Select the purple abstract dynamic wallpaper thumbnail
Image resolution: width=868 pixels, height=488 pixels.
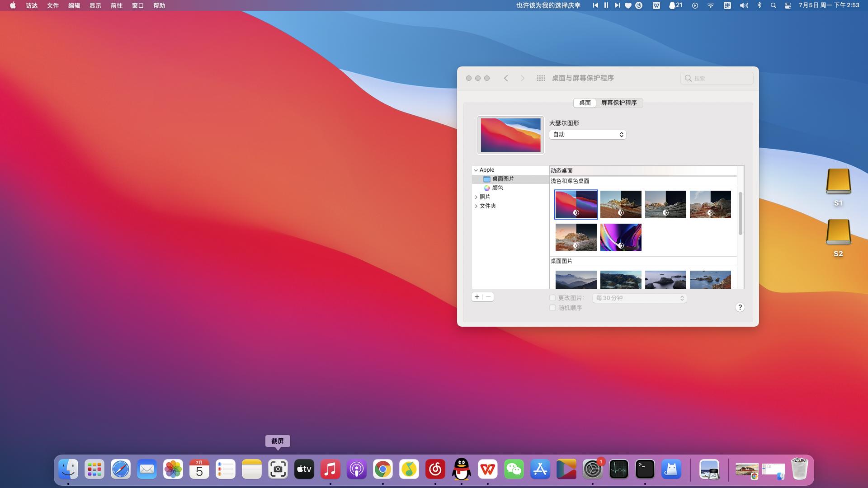click(x=621, y=237)
